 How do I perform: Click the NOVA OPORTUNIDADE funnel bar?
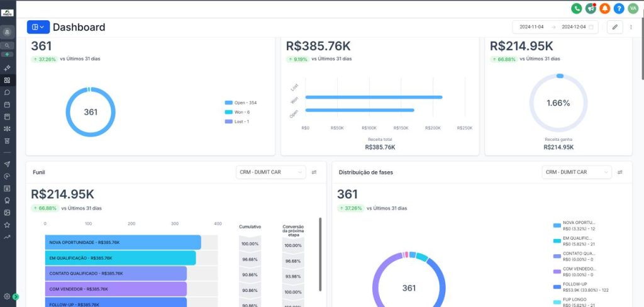[x=123, y=242]
